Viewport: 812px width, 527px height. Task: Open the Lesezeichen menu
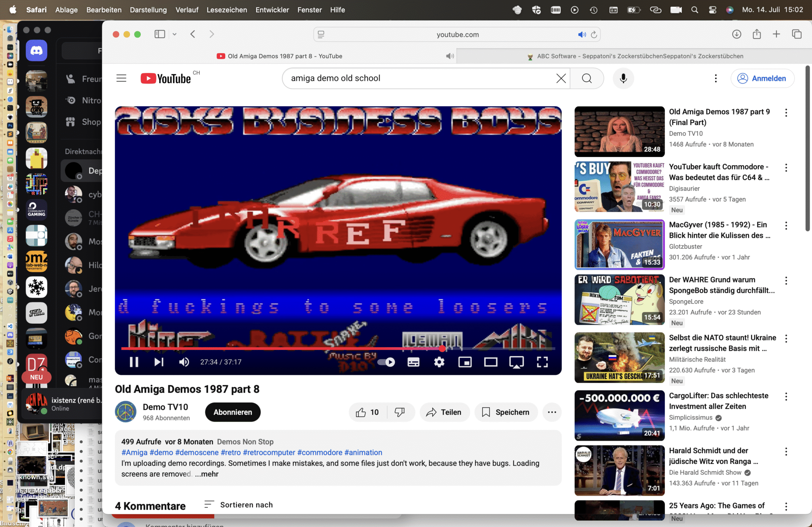226,10
